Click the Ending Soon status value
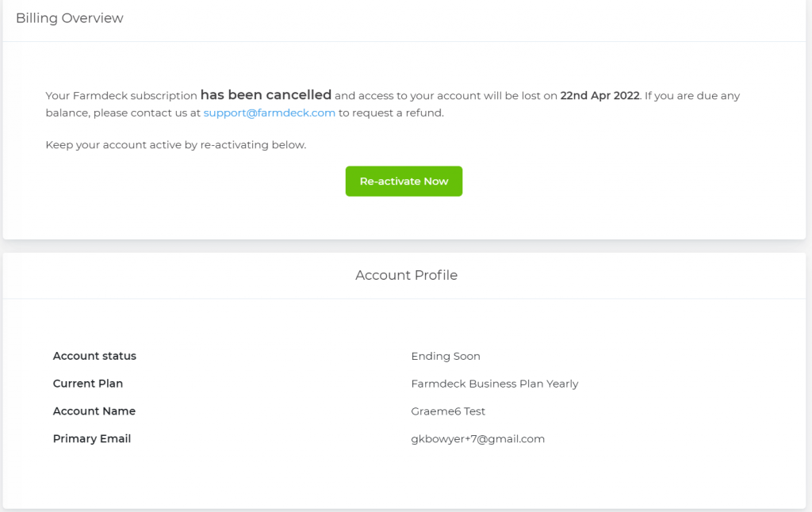This screenshot has width=812, height=512. (446, 357)
